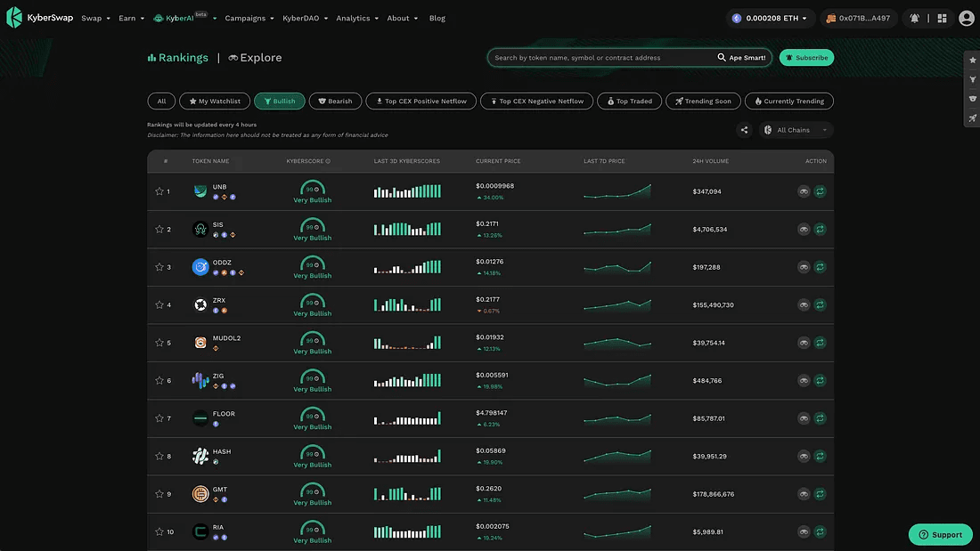Click the bullish icon in right sidebar
Screen dimensions: 980x551
point(973,79)
